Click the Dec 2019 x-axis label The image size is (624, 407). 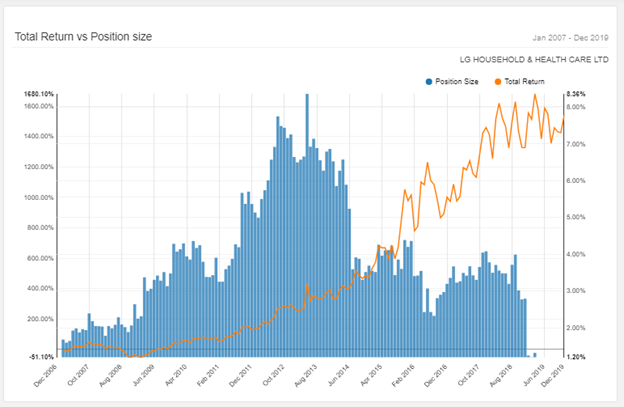click(553, 375)
